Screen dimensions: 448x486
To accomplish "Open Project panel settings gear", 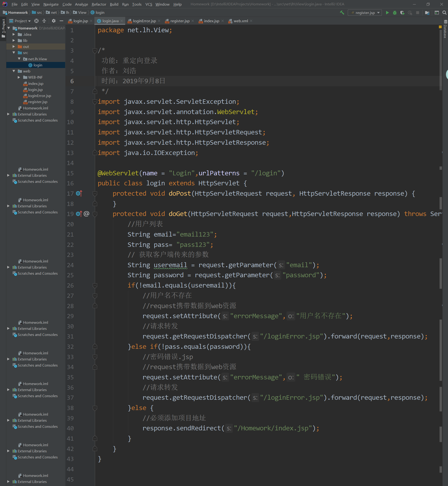I will tap(53, 21).
